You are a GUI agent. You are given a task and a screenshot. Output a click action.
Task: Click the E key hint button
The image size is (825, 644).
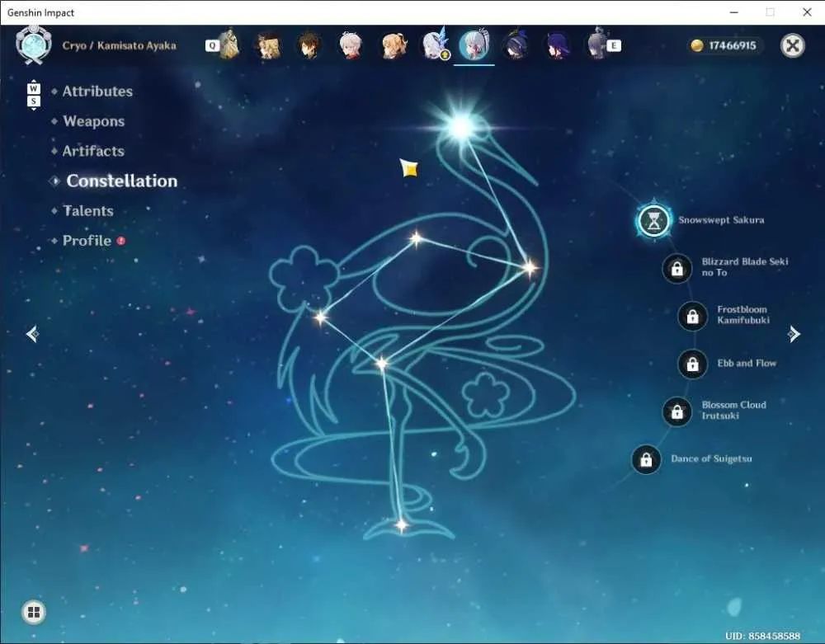tap(614, 45)
